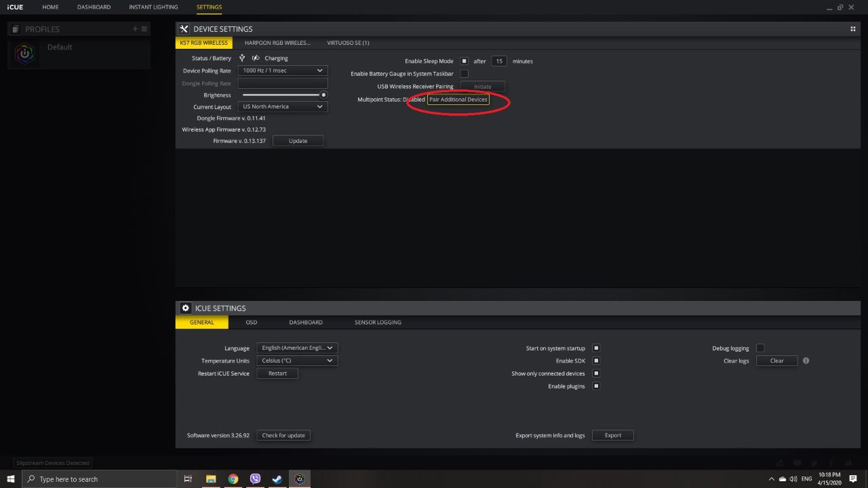The height and width of the screenshot is (488, 868).
Task: Open the Current Layout dropdown
Action: click(283, 106)
